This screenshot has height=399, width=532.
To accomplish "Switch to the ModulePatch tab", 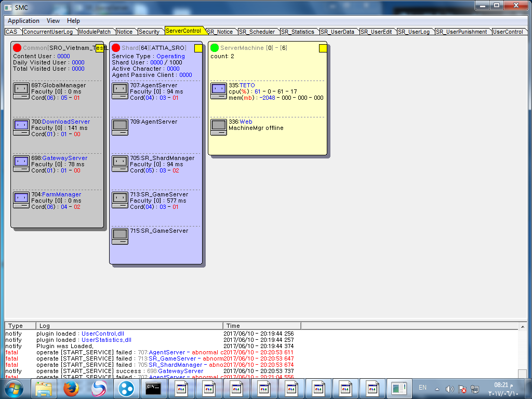I will (x=95, y=32).
